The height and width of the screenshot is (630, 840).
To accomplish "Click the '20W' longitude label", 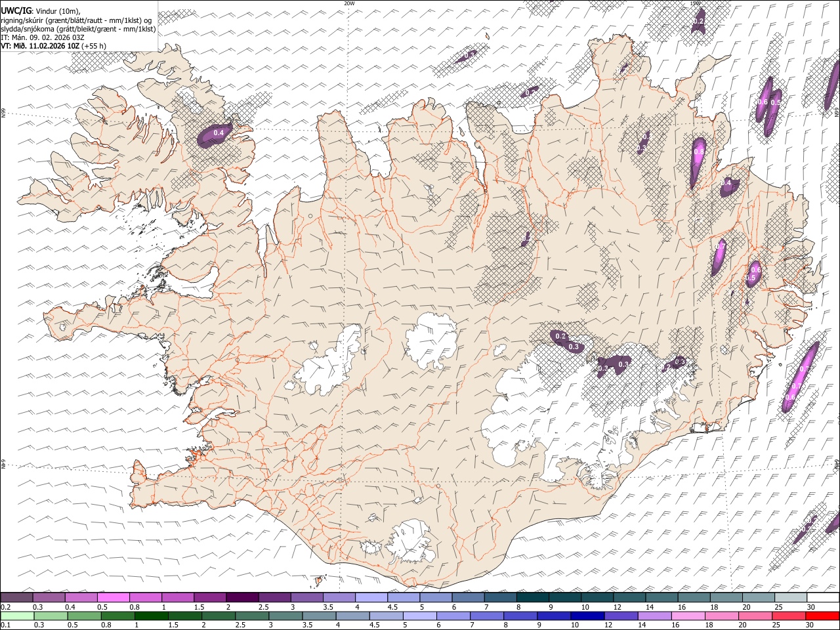I will [349, 3].
